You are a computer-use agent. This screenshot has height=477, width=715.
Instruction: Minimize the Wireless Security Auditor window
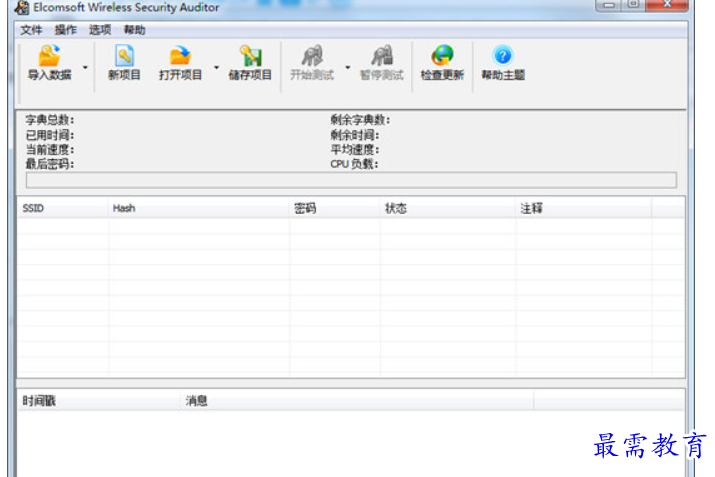click(x=609, y=4)
